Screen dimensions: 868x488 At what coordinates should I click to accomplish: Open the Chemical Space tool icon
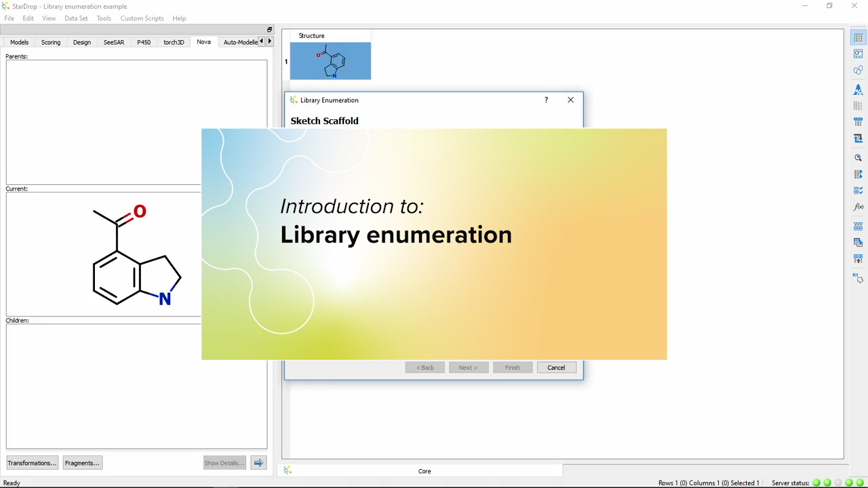[x=858, y=69]
